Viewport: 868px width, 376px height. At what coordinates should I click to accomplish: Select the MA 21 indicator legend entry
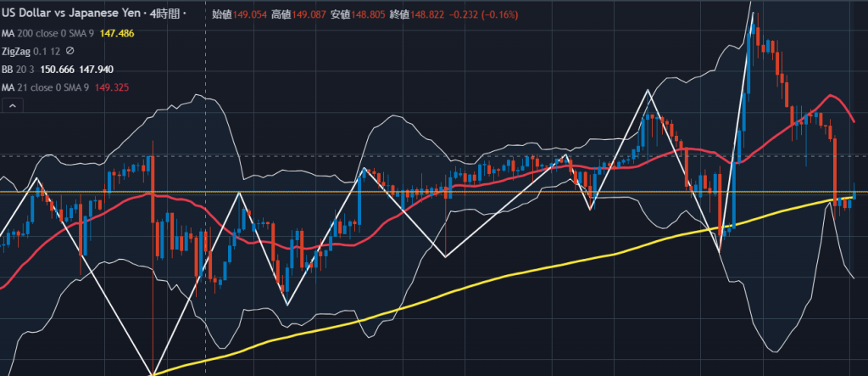click(45, 87)
